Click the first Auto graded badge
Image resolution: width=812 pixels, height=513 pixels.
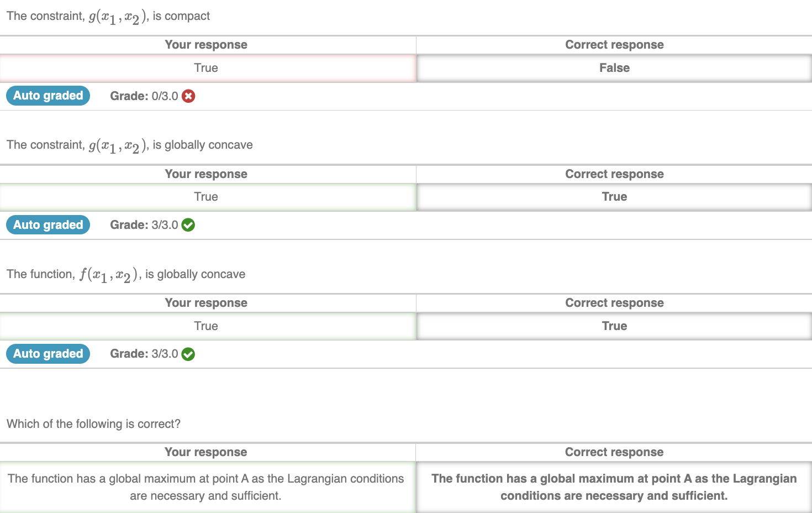click(48, 96)
